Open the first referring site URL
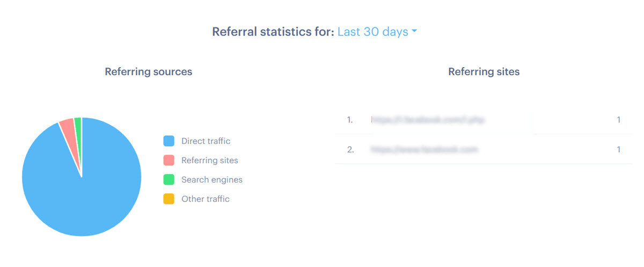 click(x=428, y=120)
